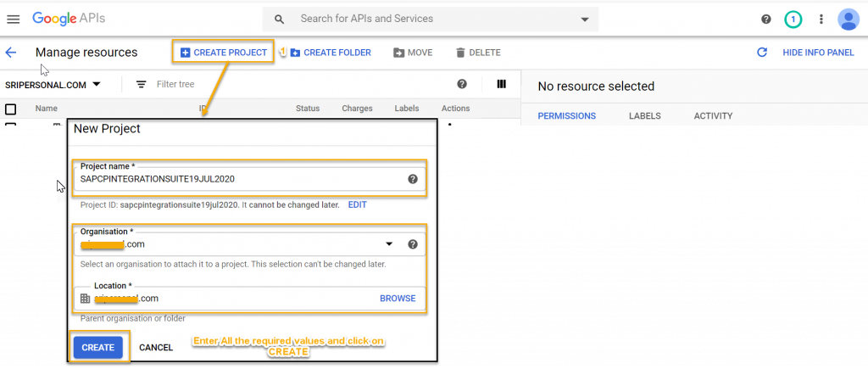Open the notifications badge showing 1
Screen dimensions: 868x369
pyautogui.click(x=793, y=20)
